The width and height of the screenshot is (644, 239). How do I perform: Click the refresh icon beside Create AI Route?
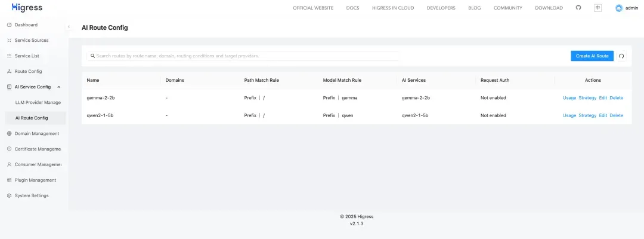621,56
